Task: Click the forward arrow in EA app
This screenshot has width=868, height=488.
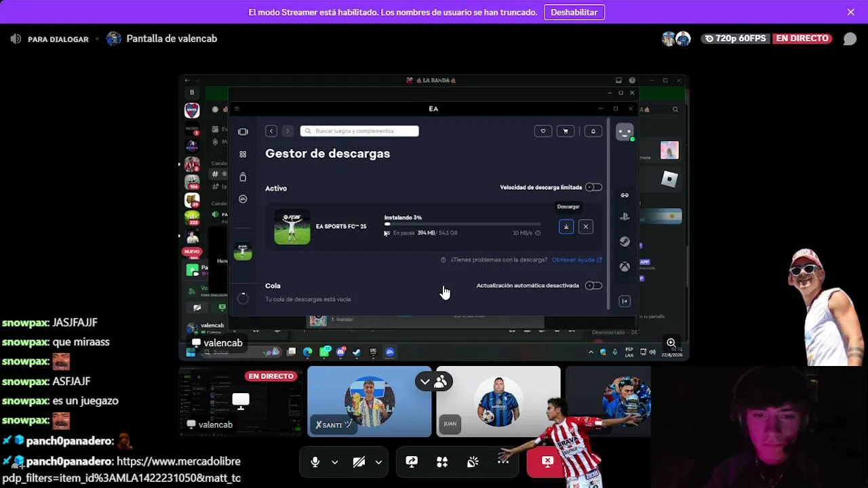Action: pos(288,131)
